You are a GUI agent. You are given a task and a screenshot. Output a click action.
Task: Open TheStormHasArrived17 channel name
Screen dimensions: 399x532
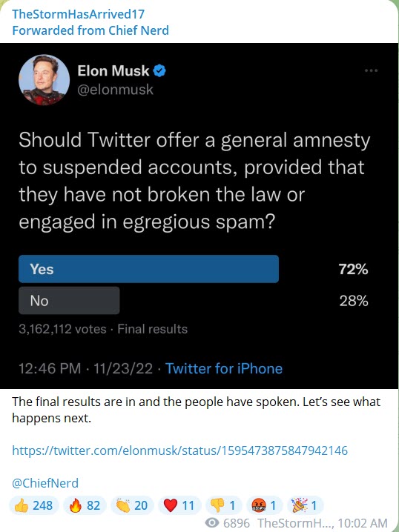tap(79, 14)
